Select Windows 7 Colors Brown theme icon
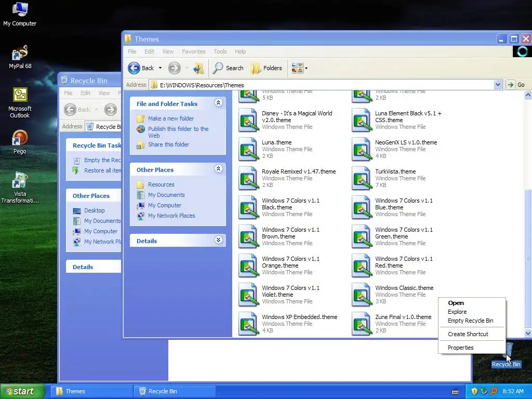Image resolution: width=532 pixels, height=399 pixels. [248, 236]
